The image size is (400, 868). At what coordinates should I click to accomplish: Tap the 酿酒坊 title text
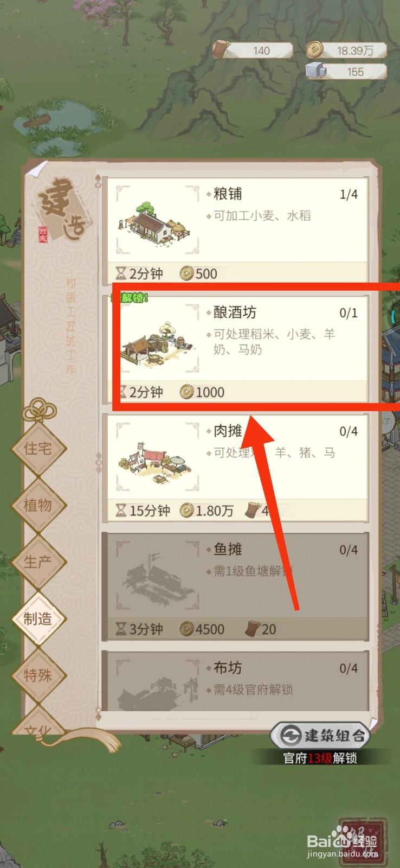[x=235, y=312]
